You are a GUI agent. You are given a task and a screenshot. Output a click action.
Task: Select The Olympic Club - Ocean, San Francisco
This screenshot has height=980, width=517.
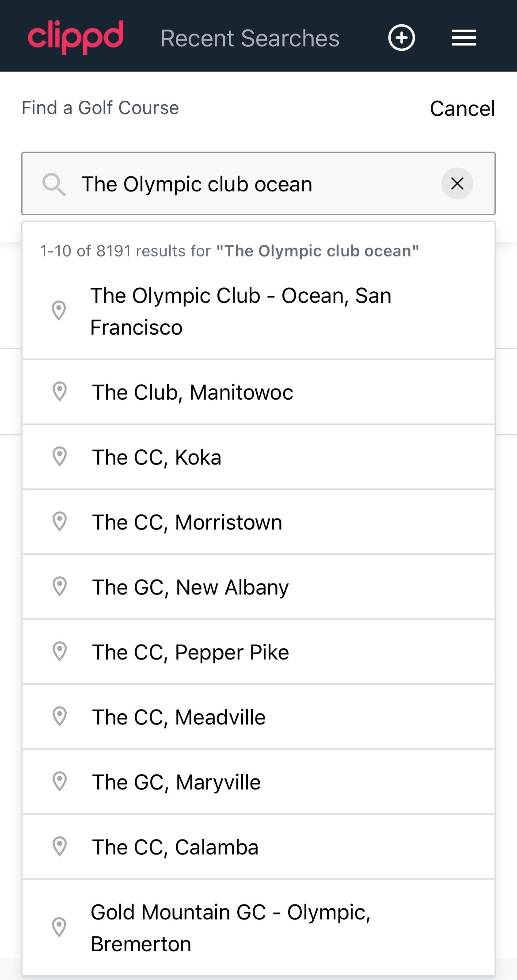[x=241, y=311]
